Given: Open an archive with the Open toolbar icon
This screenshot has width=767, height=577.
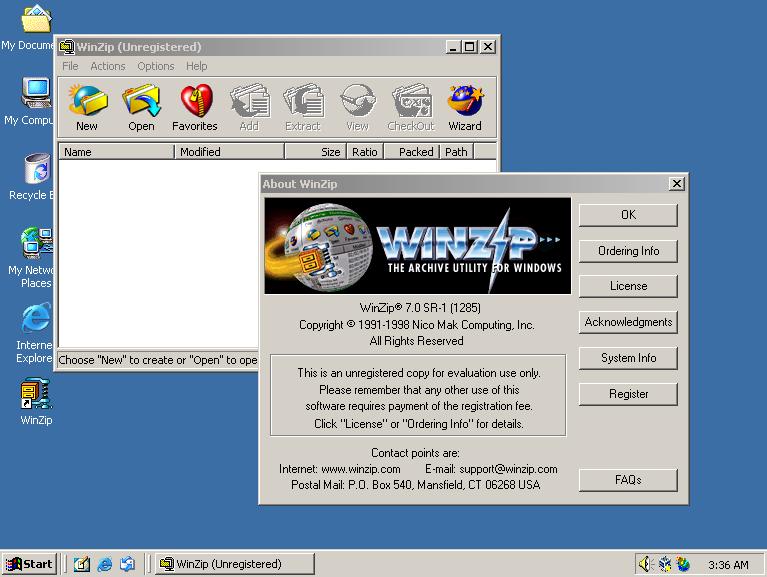Looking at the screenshot, I should coord(141,107).
